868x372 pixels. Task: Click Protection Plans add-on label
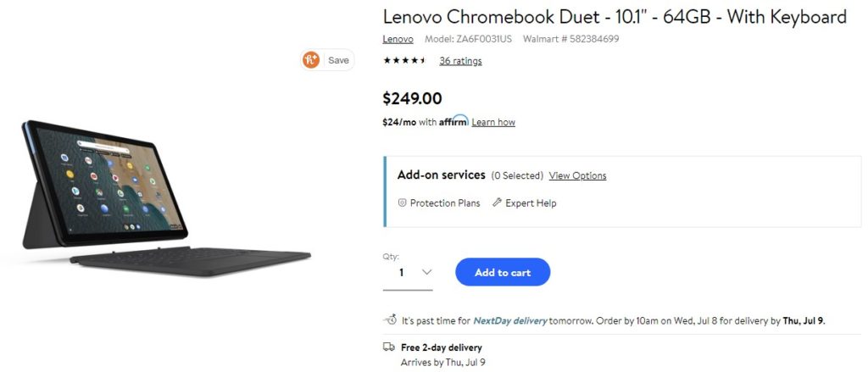tap(445, 203)
